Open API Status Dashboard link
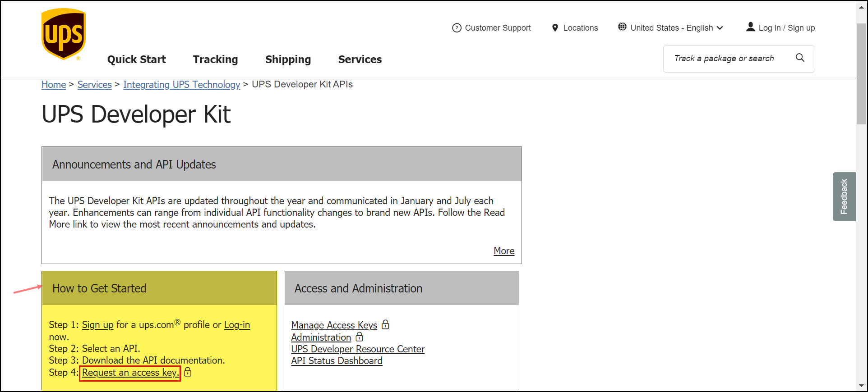The image size is (868, 392). point(337,360)
